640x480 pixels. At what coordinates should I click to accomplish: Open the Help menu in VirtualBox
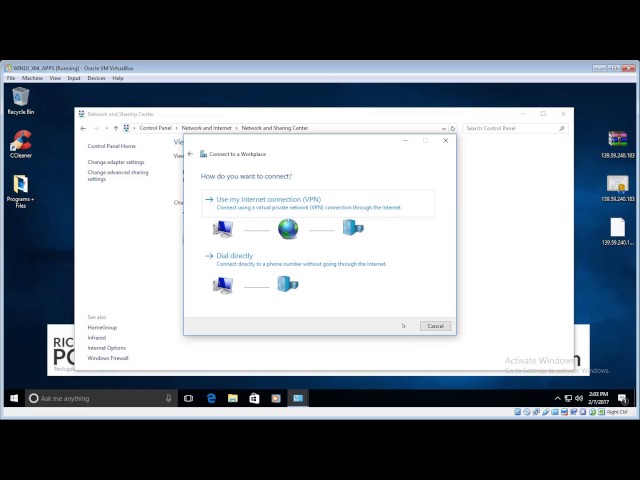click(x=118, y=78)
